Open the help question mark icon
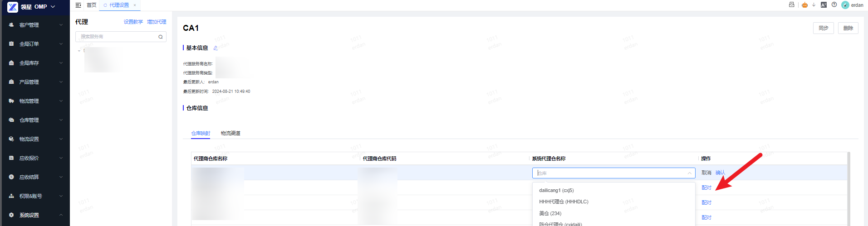 tap(834, 5)
